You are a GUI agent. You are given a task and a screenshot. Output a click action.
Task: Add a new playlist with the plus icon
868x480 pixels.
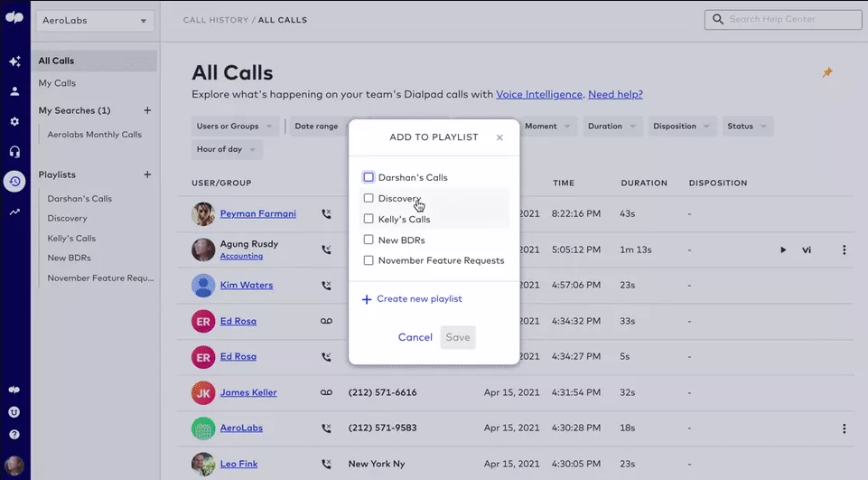point(147,174)
